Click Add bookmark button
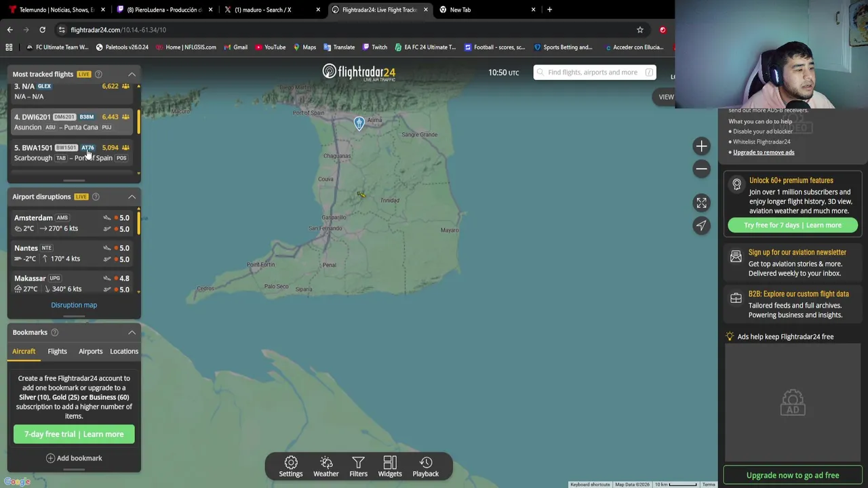 coord(74,458)
